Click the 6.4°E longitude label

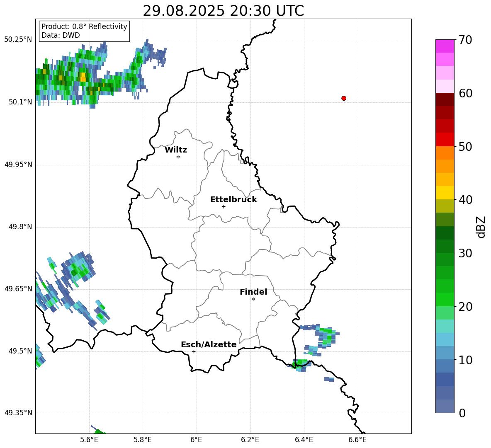(304, 440)
